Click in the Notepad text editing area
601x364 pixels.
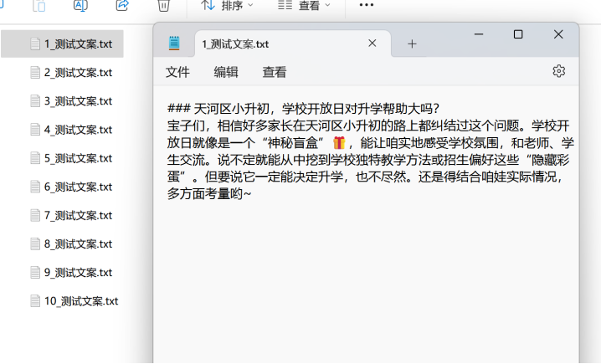point(365,276)
